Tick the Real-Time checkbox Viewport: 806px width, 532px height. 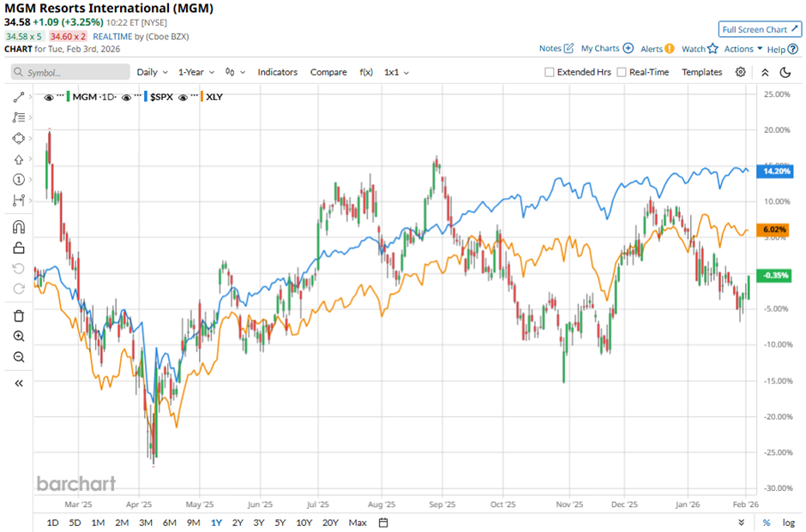point(622,73)
